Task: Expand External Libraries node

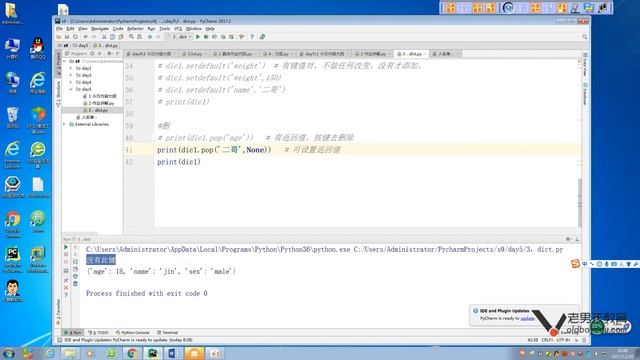Action: coord(64,124)
